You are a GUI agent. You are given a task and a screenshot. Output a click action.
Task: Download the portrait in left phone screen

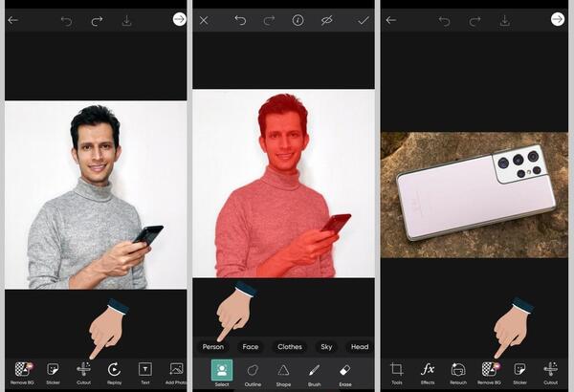tap(126, 20)
